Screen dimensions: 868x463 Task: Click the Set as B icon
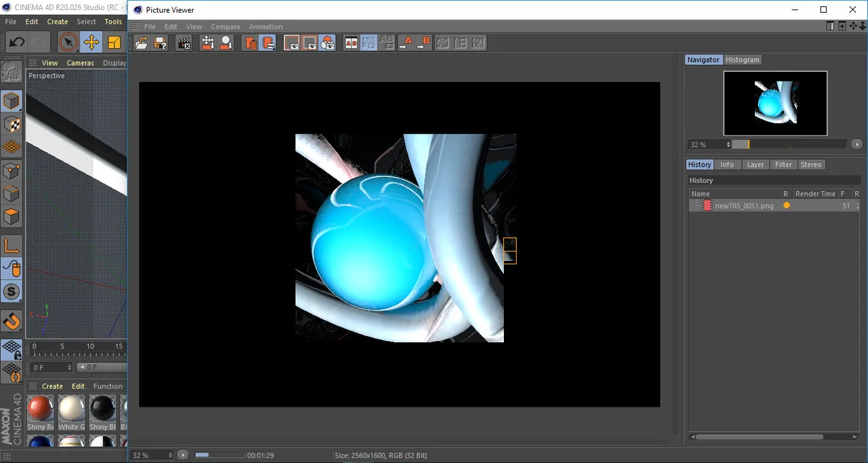[x=423, y=43]
